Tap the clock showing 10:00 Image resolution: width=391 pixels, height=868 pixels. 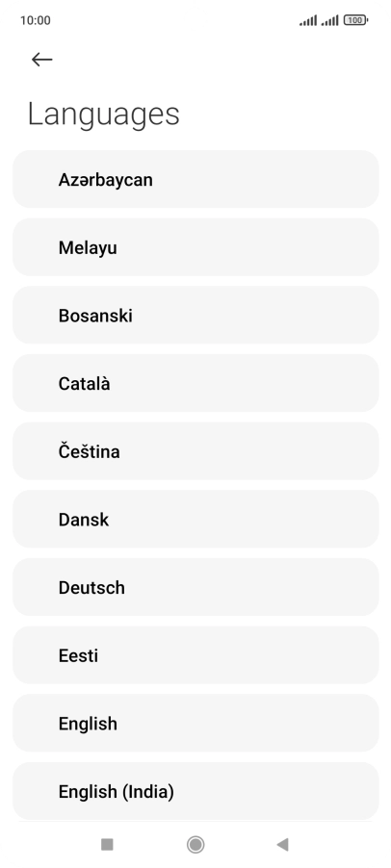(x=36, y=20)
